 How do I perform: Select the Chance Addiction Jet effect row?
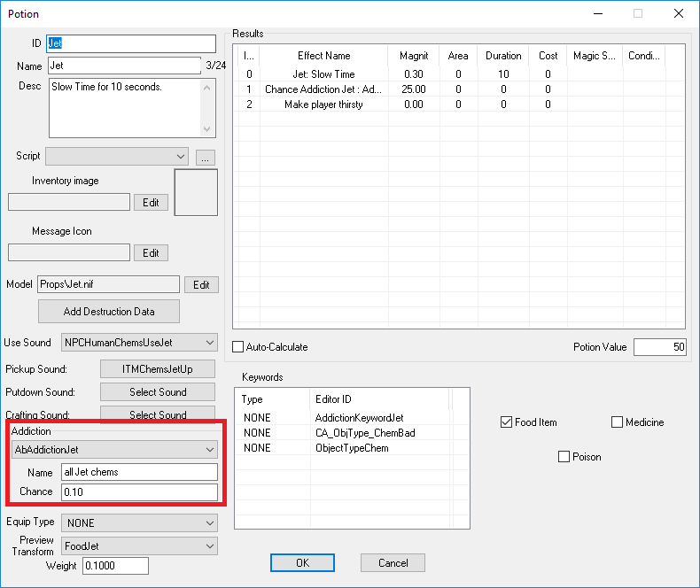click(458, 89)
